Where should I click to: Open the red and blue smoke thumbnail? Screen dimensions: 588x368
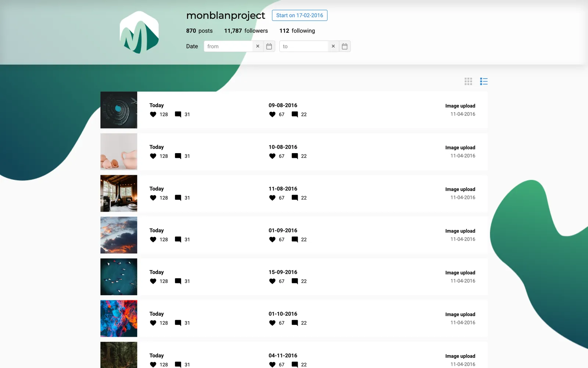(x=119, y=318)
